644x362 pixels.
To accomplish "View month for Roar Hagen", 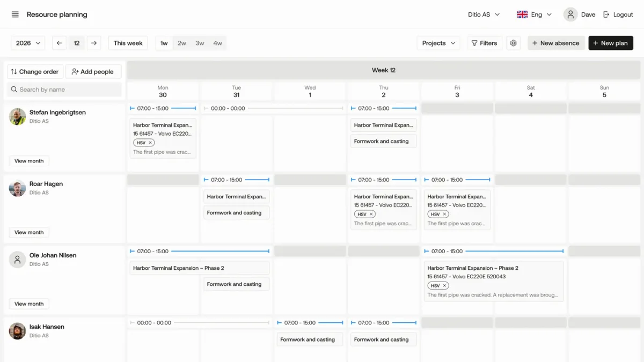I will tap(29, 232).
